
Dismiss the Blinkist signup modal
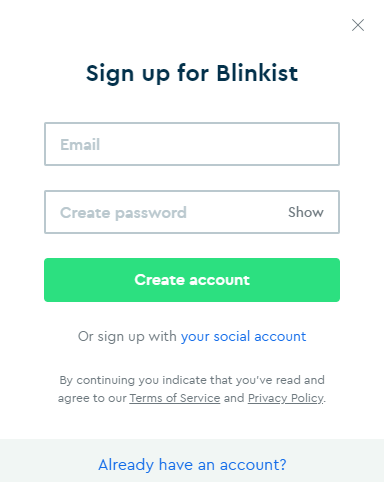click(358, 25)
